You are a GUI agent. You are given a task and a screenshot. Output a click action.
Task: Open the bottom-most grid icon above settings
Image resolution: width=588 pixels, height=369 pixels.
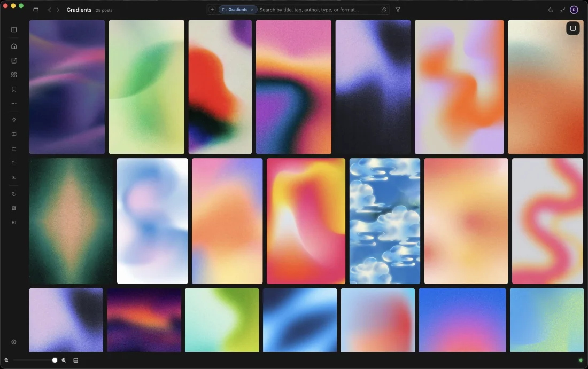point(14,223)
